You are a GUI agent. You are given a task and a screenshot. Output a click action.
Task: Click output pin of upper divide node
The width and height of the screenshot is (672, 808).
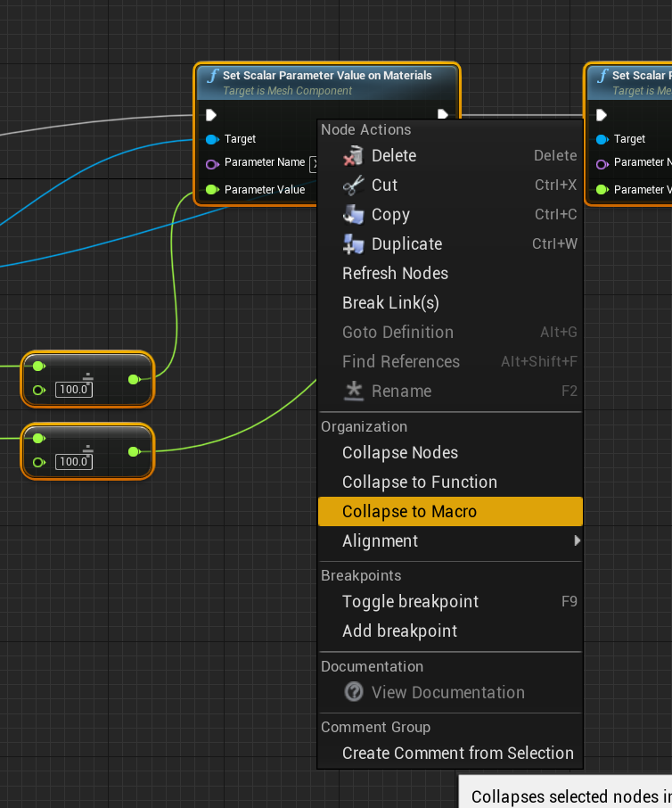click(x=134, y=380)
